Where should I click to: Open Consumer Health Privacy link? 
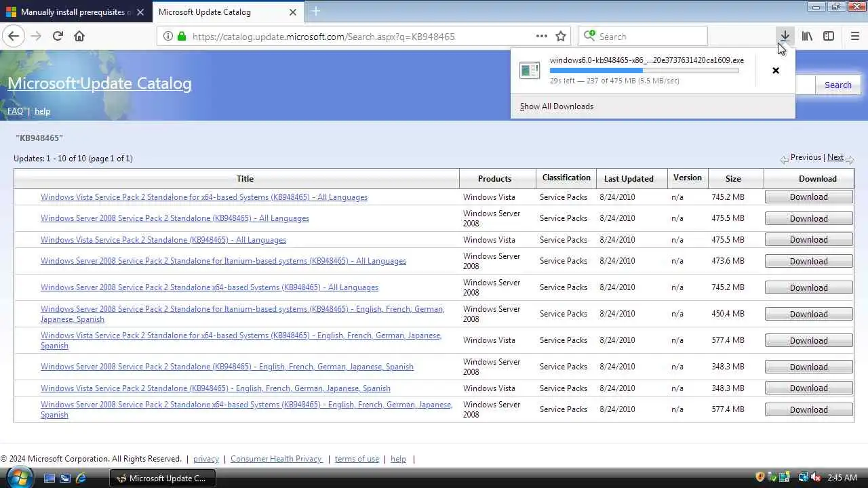276,459
